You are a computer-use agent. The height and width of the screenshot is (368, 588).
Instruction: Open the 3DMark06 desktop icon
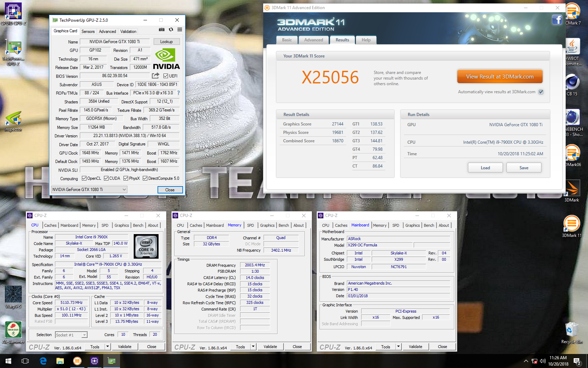coord(573,156)
